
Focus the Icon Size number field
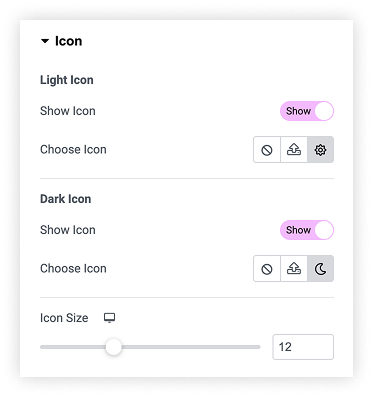tap(303, 347)
